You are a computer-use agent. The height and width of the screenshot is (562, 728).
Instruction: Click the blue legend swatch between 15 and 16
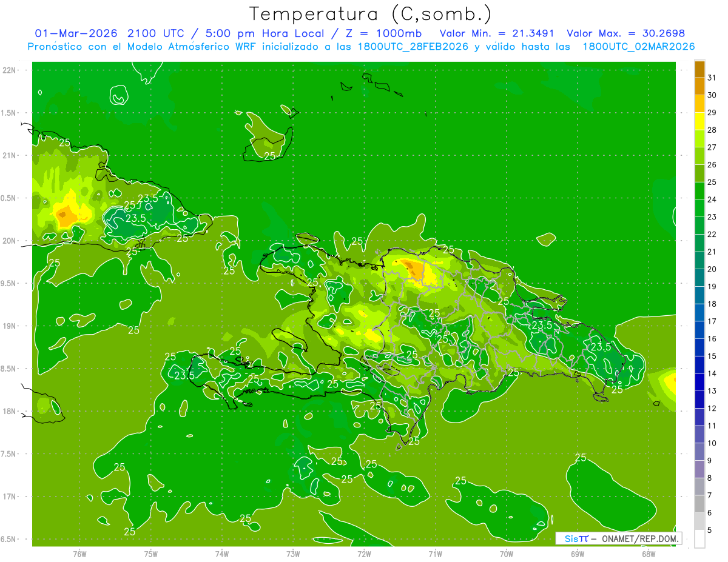coord(699,347)
